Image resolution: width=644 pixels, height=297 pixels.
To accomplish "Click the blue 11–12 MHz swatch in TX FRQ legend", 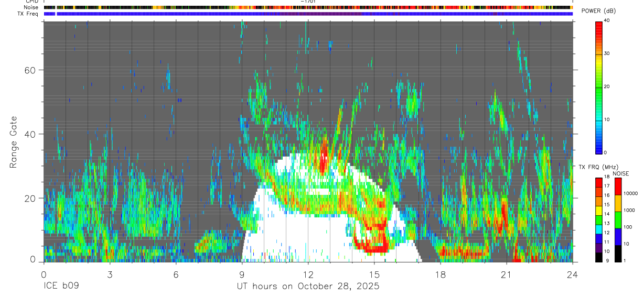I will [599, 238].
